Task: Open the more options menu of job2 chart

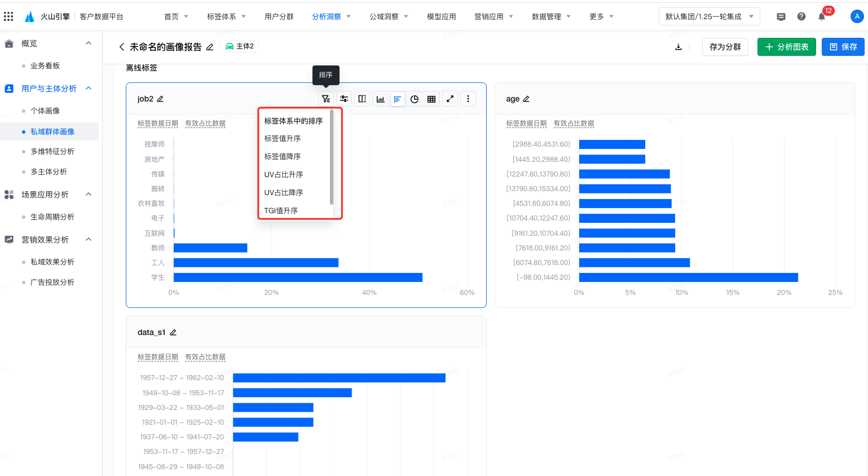Action: (x=468, y=99)
